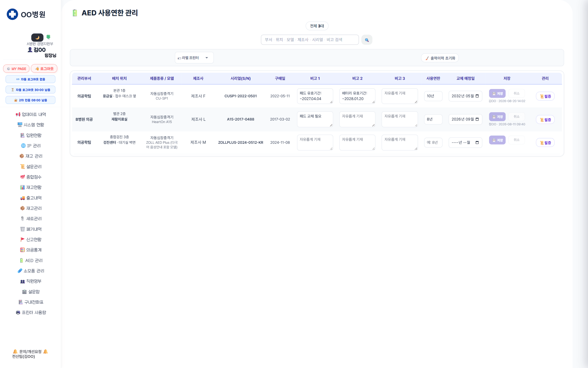Open IP 관리 from sidebar
The image size is (588, 368).
[31, 146]
